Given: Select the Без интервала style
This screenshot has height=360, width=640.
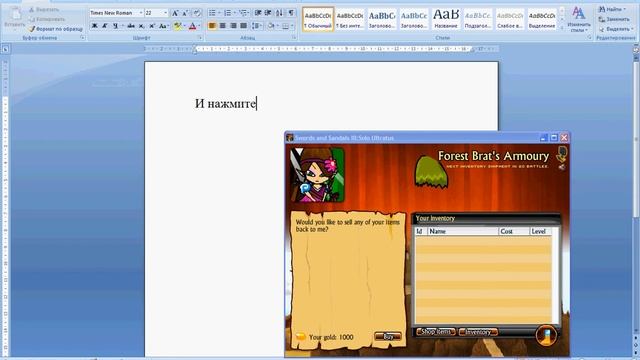Looking at the screenshot, I should pyautogui.click(x=350, y=19).
